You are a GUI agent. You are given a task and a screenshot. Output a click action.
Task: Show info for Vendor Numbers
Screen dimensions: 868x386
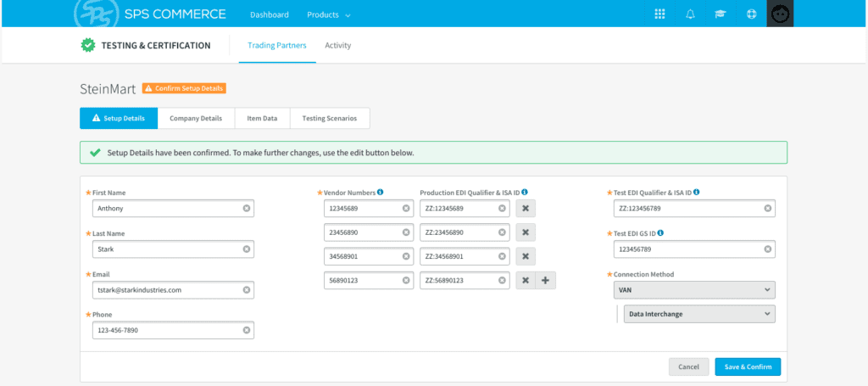tap(381, 193)
